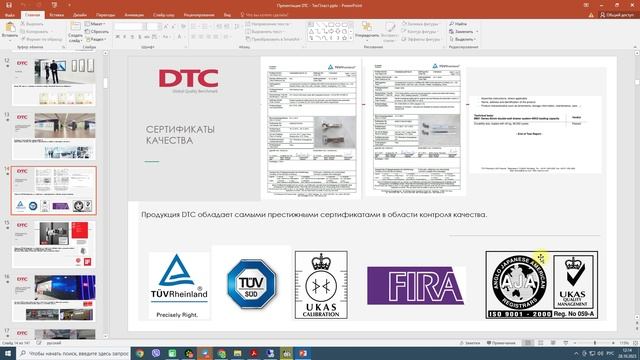
Task: Toggle strikethrough formatting
Action: pyautogui.click(x=147, y=37)
